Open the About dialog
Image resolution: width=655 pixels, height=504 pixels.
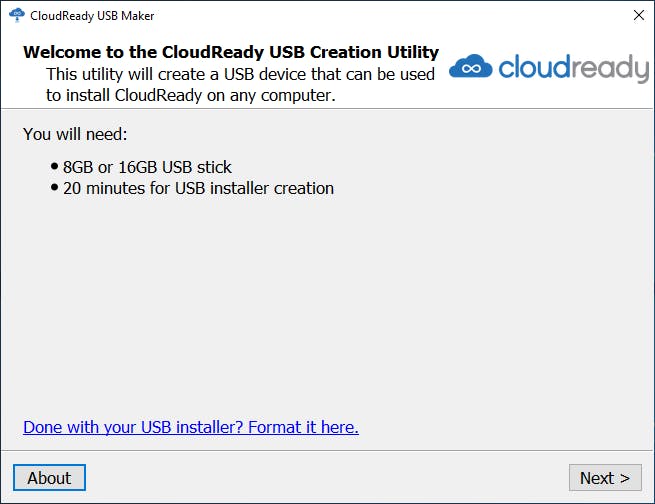click(49, 478)
